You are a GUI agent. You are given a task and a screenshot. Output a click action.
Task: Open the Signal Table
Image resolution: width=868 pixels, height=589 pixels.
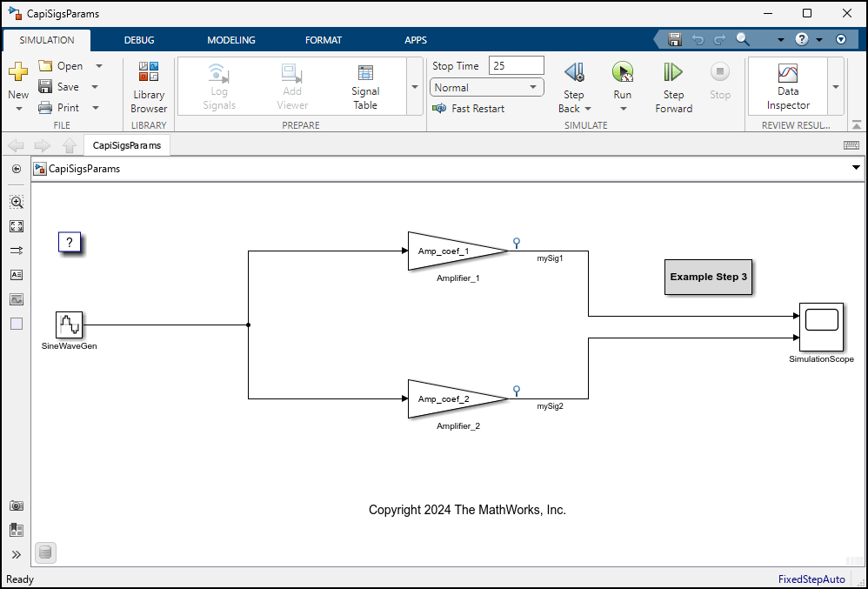(x=365, y=87)
